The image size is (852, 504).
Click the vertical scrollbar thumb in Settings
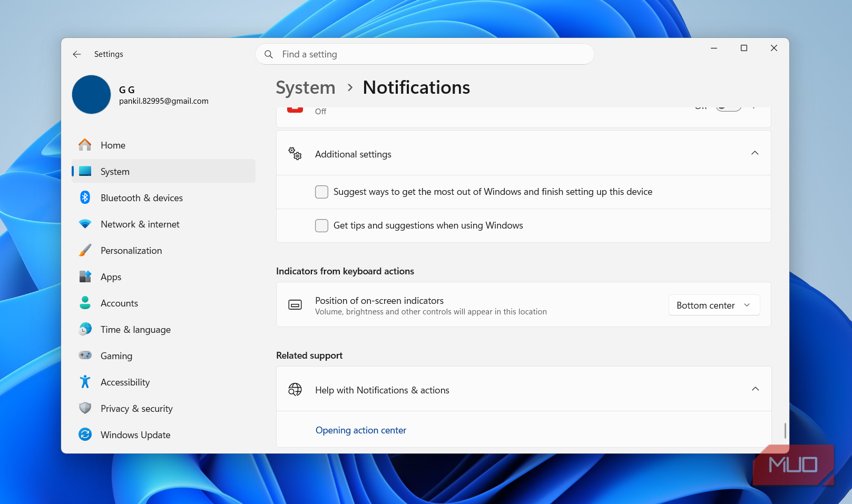tap(785, 431)
